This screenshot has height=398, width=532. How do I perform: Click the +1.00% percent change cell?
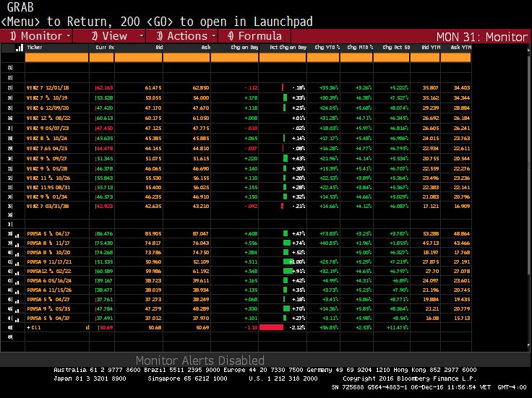coord(297,262)
